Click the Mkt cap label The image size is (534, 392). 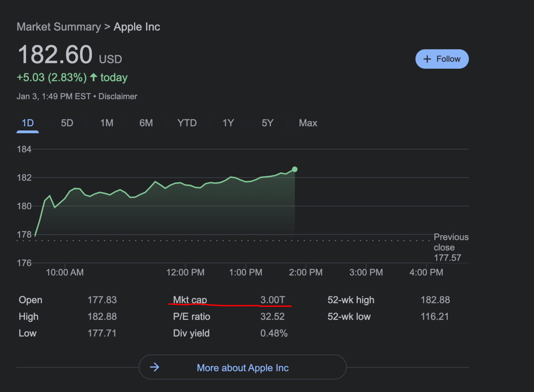(190, 300)
